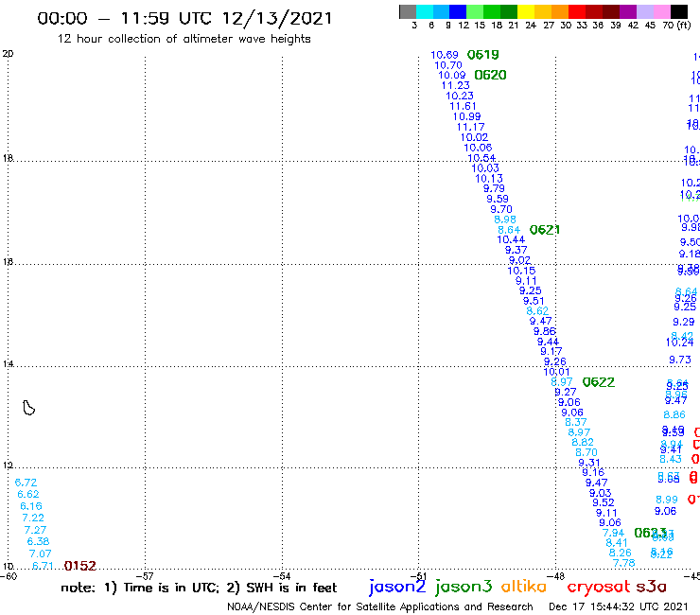Click the gray swatch in the color scale
Screen dimensions: 700x615
(x=408, y=11)
